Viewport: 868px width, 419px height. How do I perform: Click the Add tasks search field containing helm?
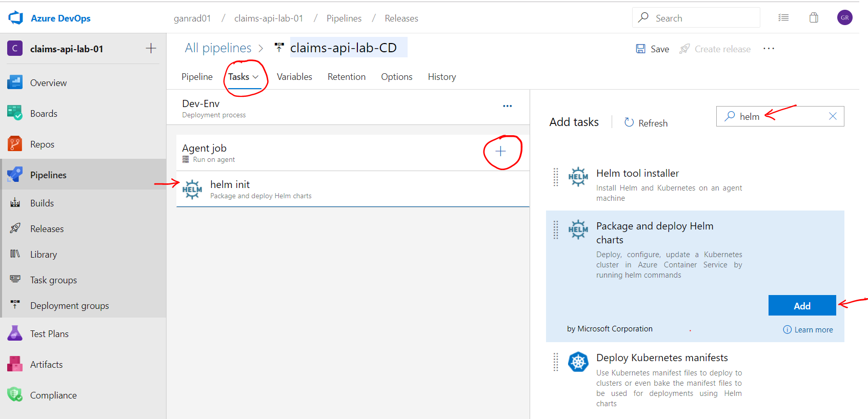(x=780, y=116)
